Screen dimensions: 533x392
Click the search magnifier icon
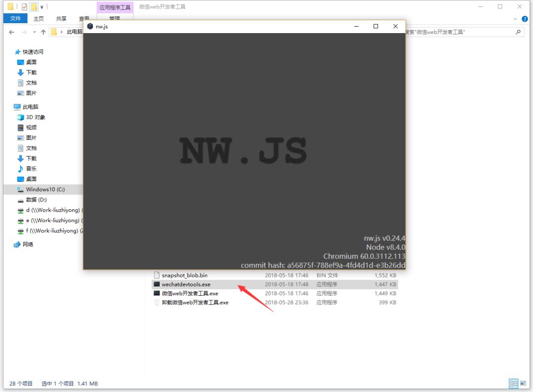click(x=518, y=32)
